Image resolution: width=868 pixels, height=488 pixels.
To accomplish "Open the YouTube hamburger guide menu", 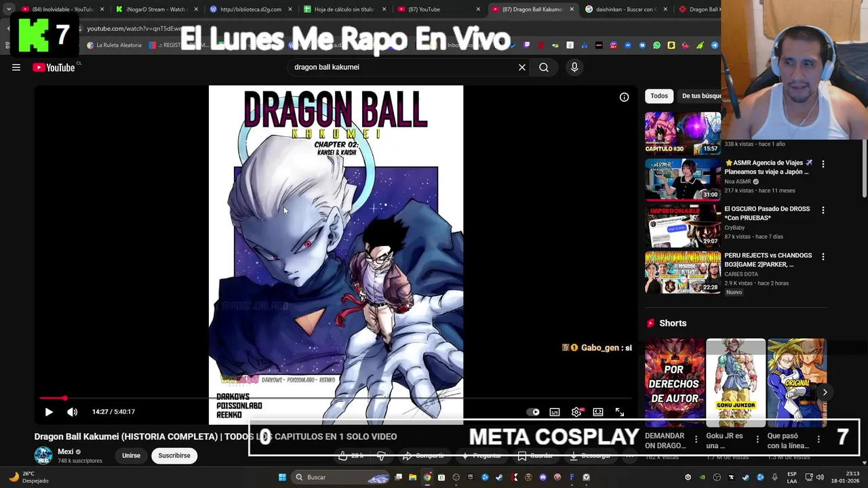I will pyautogui.click(x=16, y=67).
